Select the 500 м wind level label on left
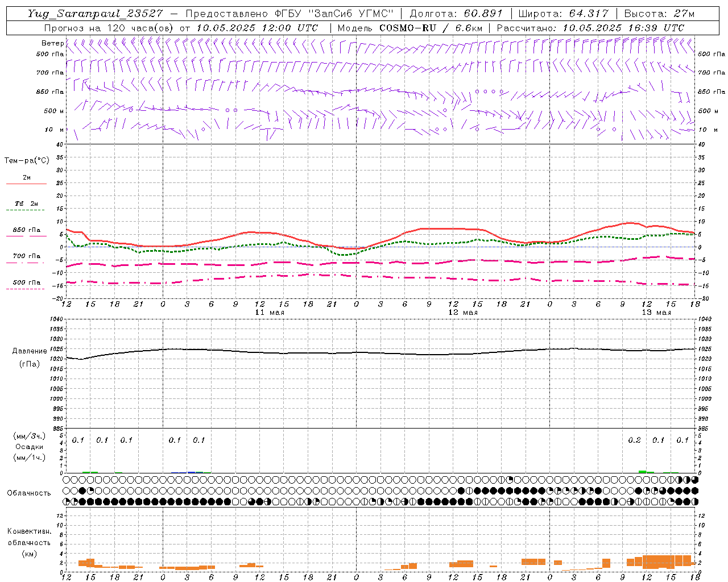Screen dimensions: 728x582 click(54, 111)
